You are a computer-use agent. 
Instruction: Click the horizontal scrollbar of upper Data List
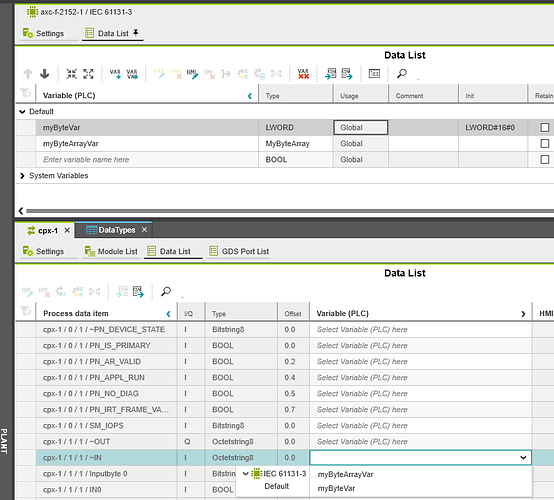290,211
